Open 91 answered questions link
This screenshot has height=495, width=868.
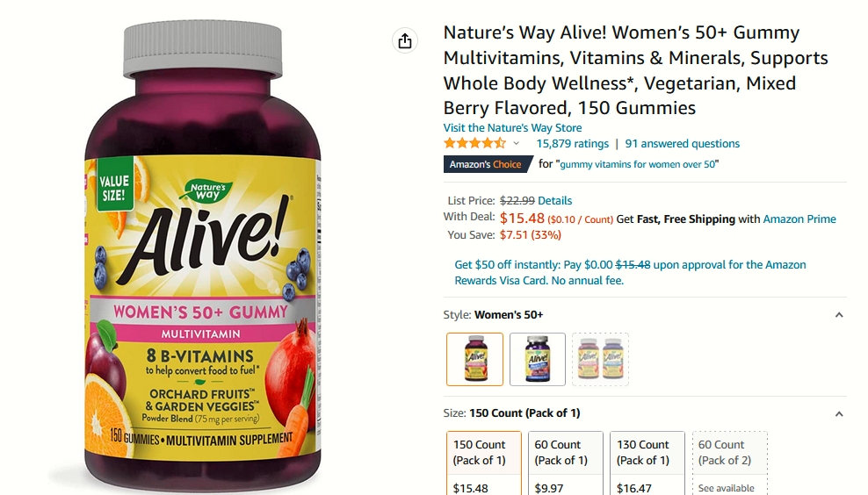click(682, 144)
